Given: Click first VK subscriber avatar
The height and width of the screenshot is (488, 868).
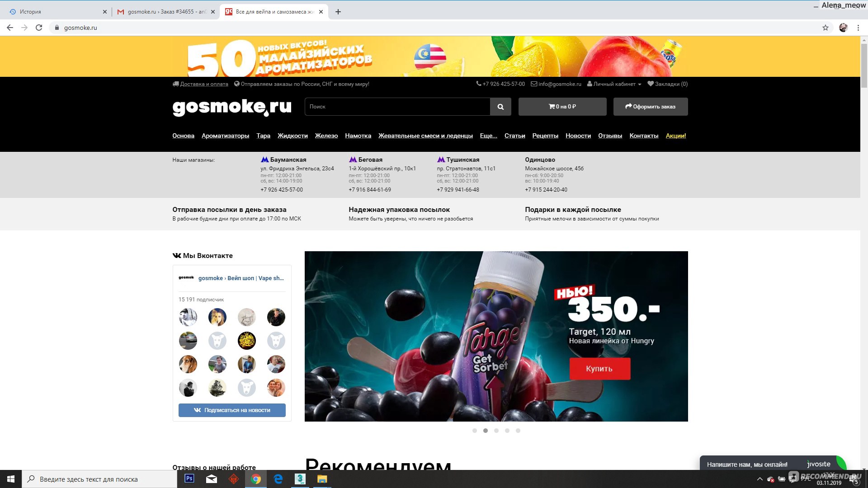Looking at the screenshot, I should point(188,317).
